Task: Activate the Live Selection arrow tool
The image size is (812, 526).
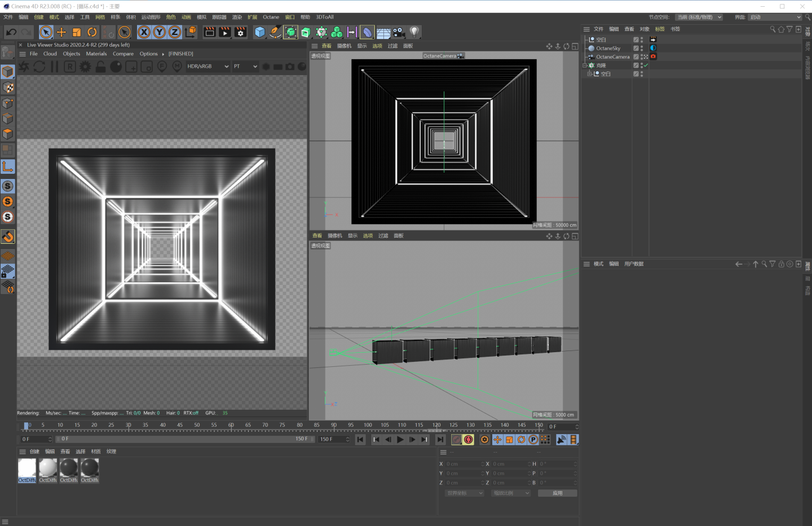Action: [x=46, y=32]
